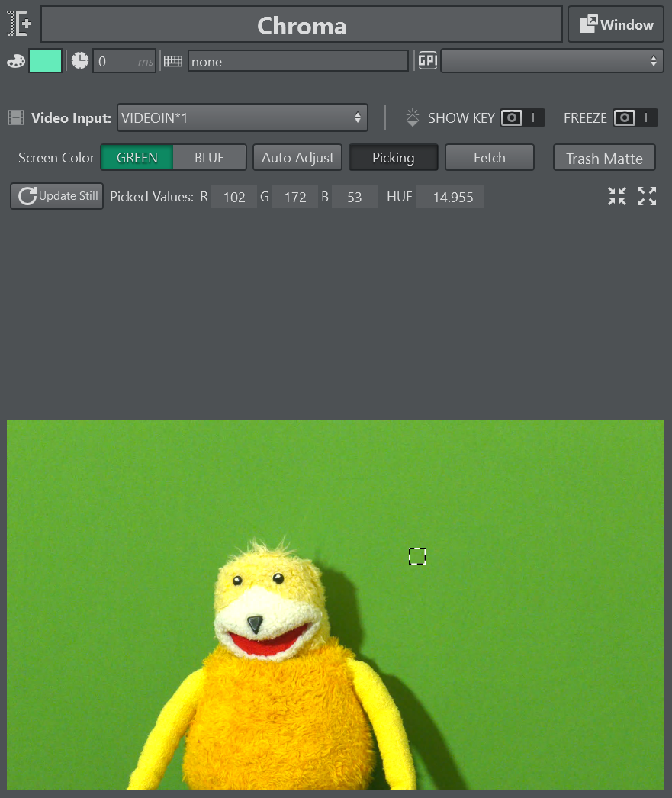The height and width of the screenshot is (798, 672).
Task: Click the keyboard shortcut grid icon
Action: click(x=173, y=61)
